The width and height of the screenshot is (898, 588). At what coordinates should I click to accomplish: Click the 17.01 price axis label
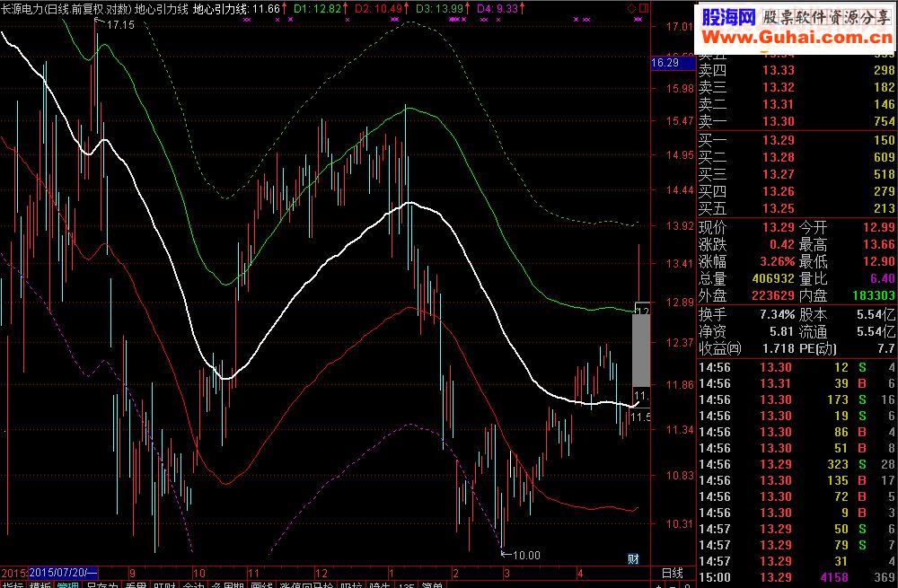679,26
